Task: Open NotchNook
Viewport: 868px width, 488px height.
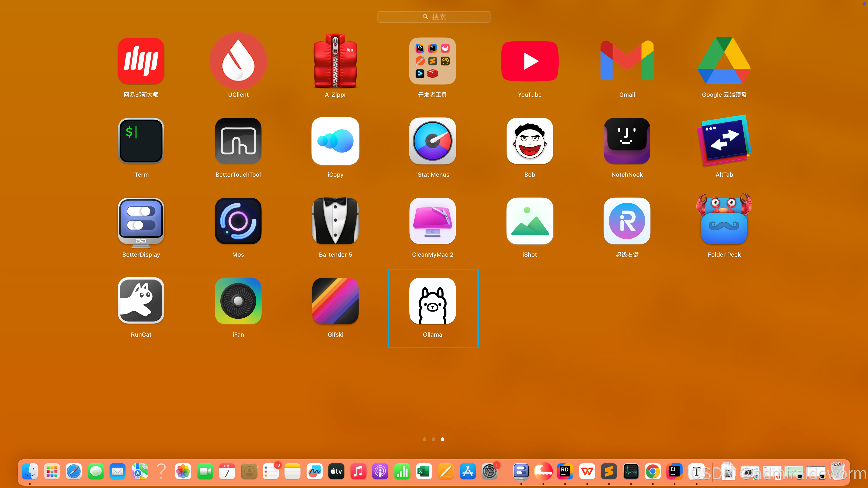Action: pyautogui.click(x=627, y=141)
